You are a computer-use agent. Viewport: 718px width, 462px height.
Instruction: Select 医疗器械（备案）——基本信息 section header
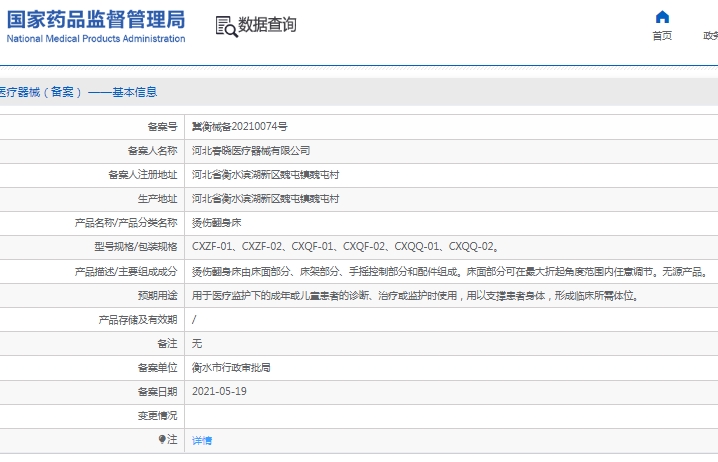click(x=78, y=92)
